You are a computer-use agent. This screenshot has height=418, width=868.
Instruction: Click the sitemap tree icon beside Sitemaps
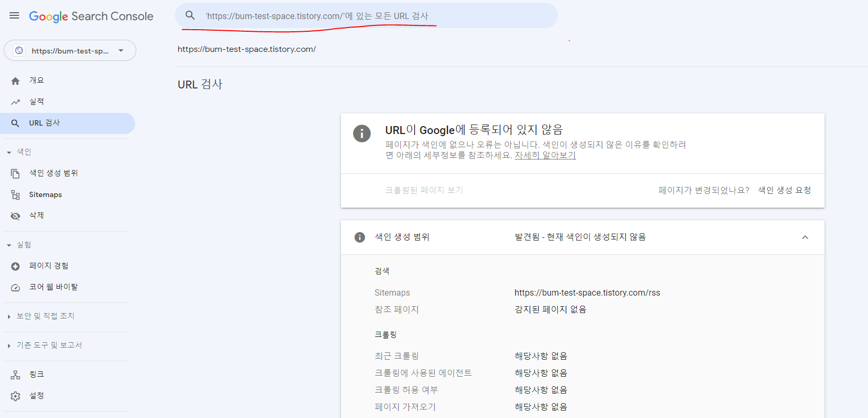pos(15,195)
